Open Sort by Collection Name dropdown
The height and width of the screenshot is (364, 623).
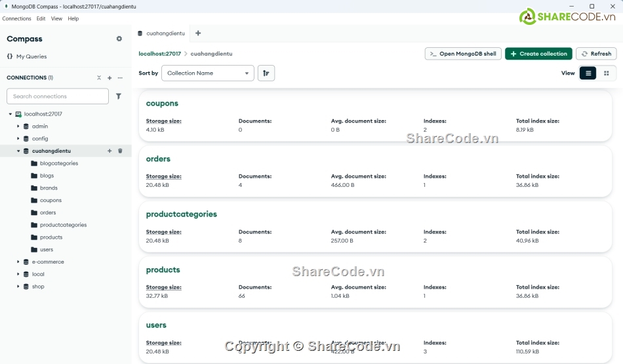pyautogui.click(x=208, y=73)
